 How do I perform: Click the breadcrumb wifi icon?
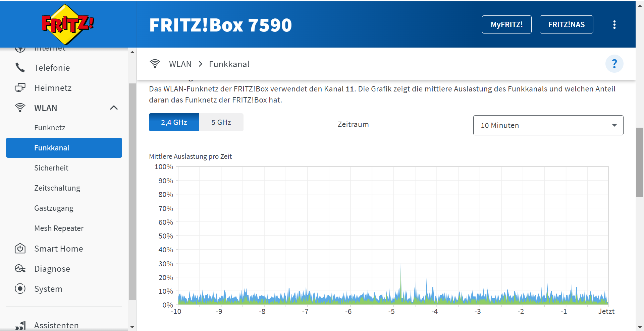tap(155, 64)
